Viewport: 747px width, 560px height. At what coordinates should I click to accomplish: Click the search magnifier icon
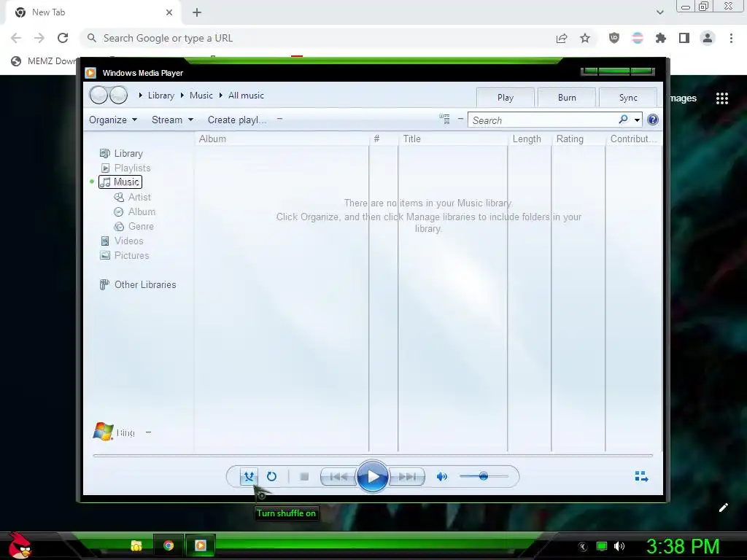[623, 120]
